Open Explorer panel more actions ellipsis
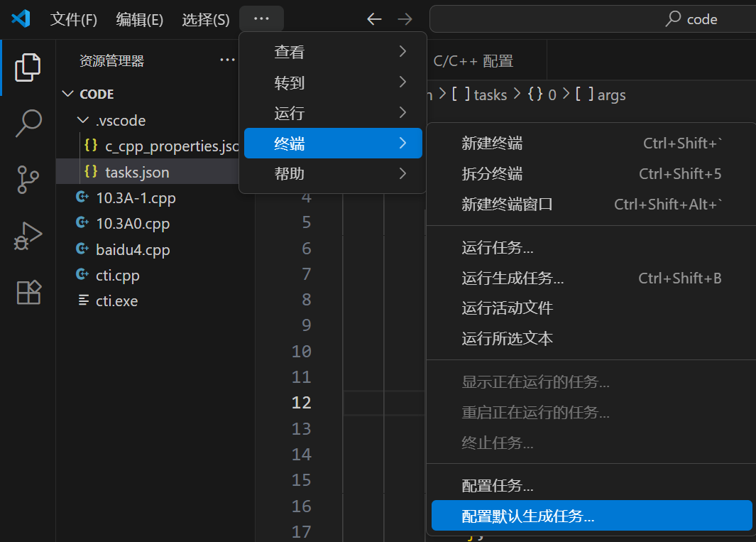The image size is (756, 542). (227, 60)
